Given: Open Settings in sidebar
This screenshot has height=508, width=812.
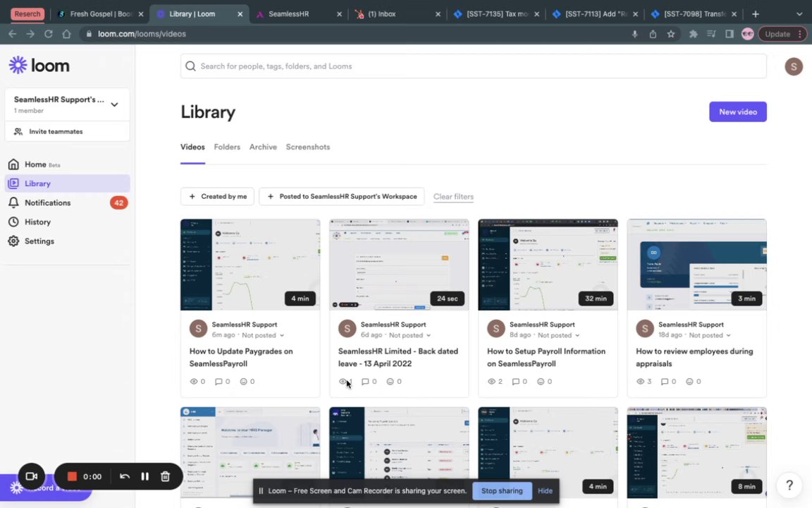Looking at the screenshot, I should (x=39, y=241).
